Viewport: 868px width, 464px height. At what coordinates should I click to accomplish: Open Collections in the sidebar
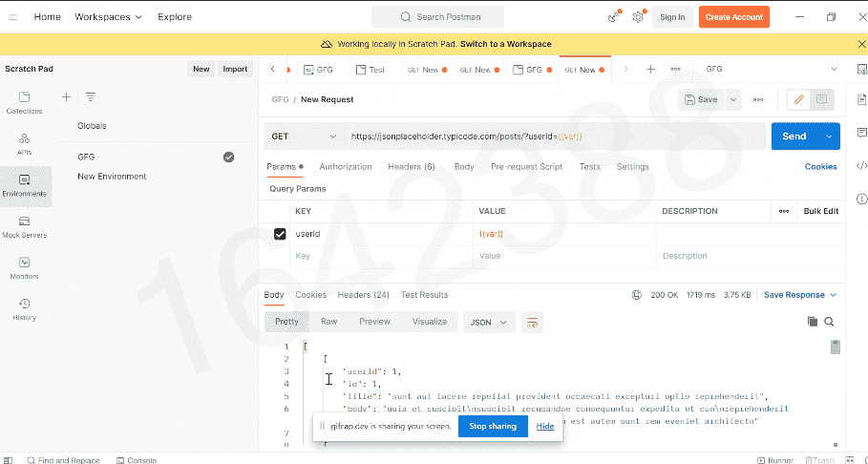tap(25, 103)
